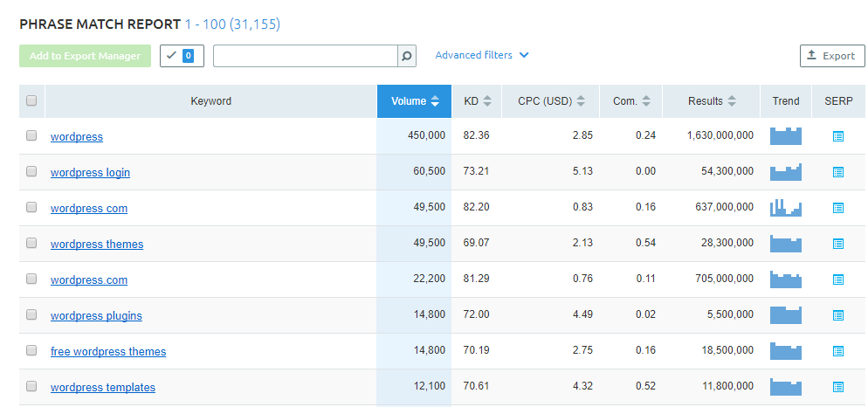868x407 pixels.
Task: Open the wordpress keyword link
Action: click(76, 137)
